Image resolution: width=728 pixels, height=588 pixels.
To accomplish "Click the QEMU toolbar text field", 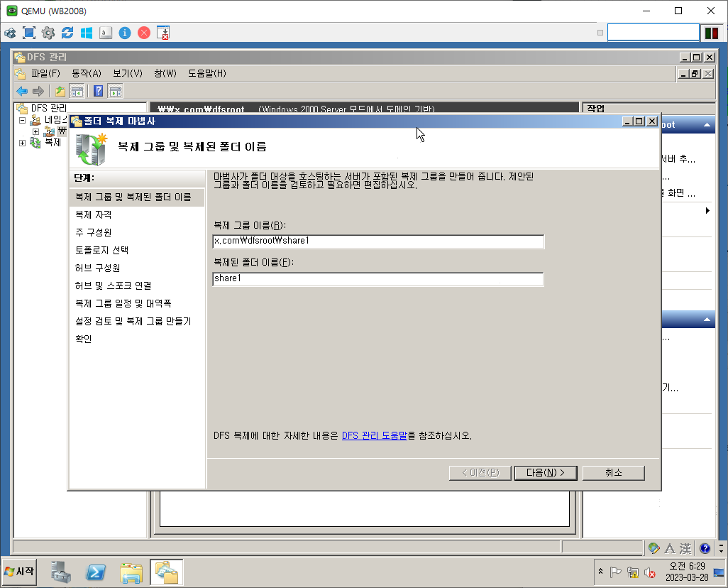I will coord(653,33).
